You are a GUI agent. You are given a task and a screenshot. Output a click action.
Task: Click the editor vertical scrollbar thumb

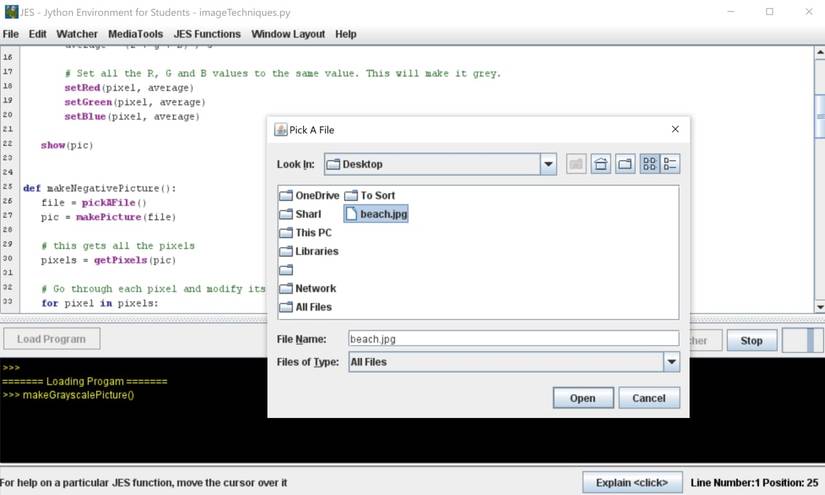click(x=820, y=116)
